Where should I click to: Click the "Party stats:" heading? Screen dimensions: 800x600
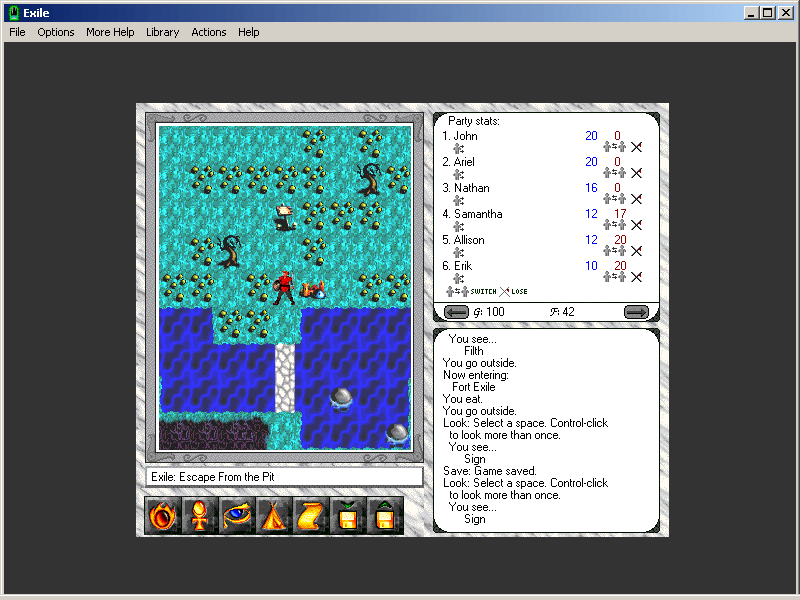tap(474, 121)
